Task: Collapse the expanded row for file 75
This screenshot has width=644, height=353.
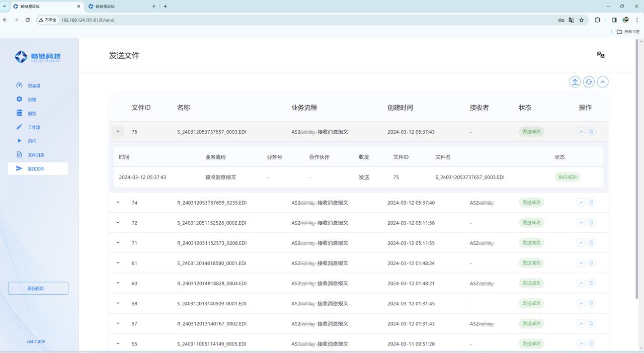Action: pos(118,132)
